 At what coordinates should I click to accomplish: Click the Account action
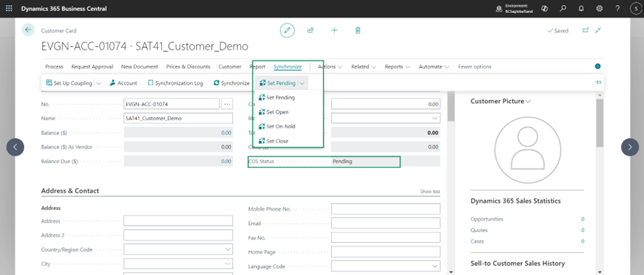coord(123,83)
